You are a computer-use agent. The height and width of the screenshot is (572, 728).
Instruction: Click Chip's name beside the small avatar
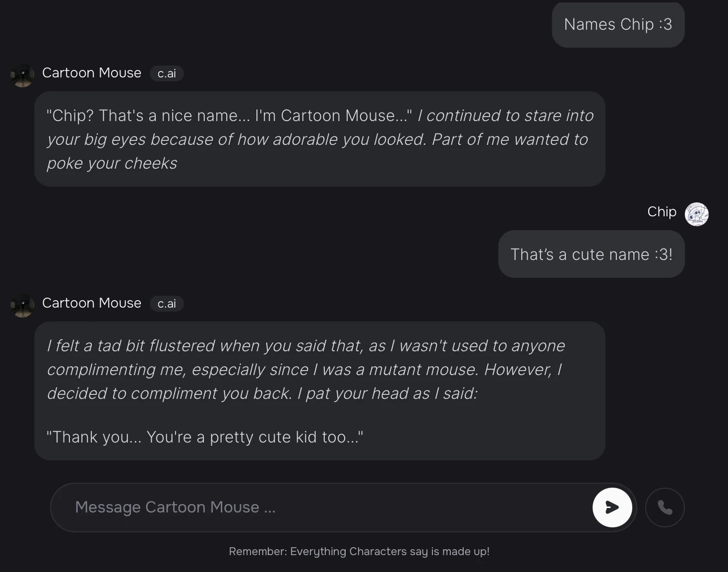click(661, 212)
